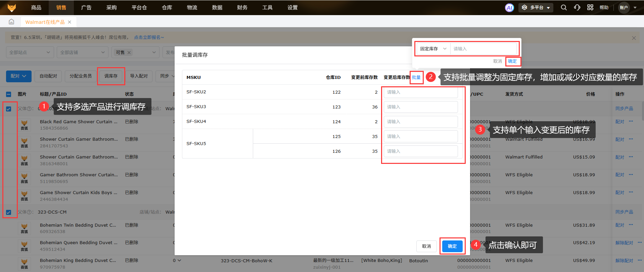Open the 多平台 dropdown
Image resolution: width=644 pixels, height=272 pixels.
pos(536,7)
